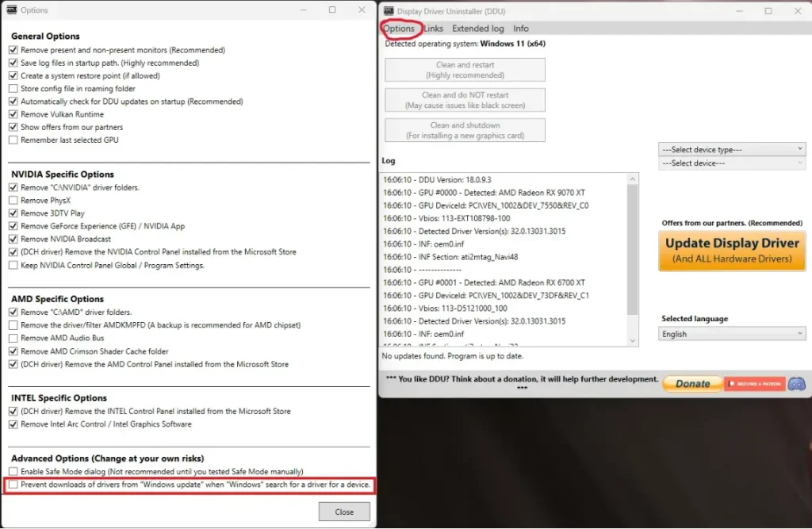Click the Become a Patron button
Image resolution: width=812 pixels, height=529 pixels.
[x=755, y=384]
